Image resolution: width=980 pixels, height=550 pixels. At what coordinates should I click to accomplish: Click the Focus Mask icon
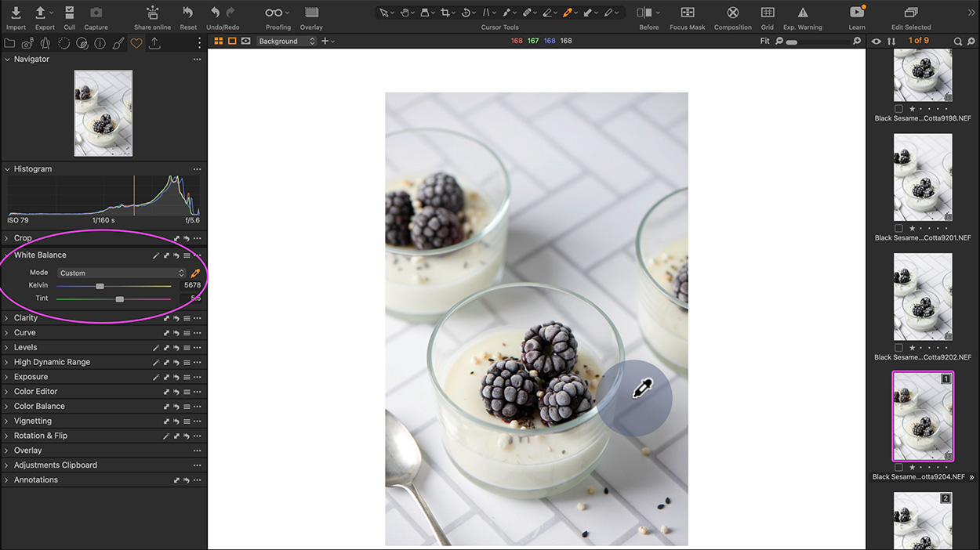coord(687,13)
